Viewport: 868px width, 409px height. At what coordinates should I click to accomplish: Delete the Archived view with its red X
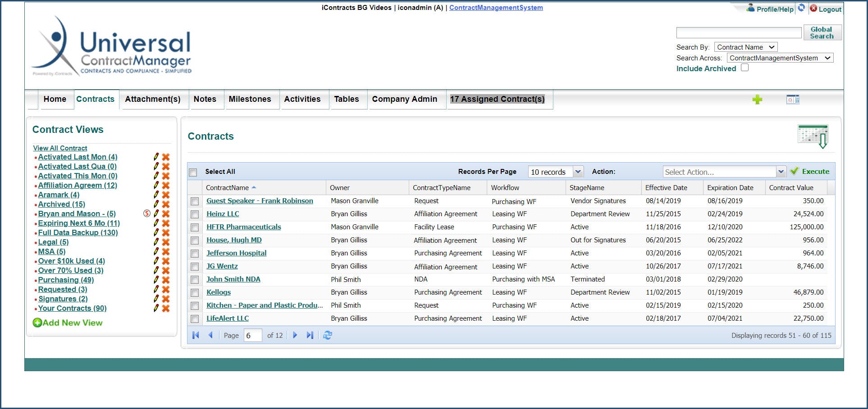166,204
